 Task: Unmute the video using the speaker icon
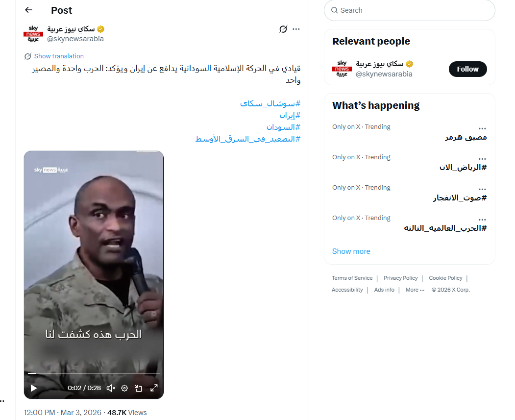pos(111,388)
